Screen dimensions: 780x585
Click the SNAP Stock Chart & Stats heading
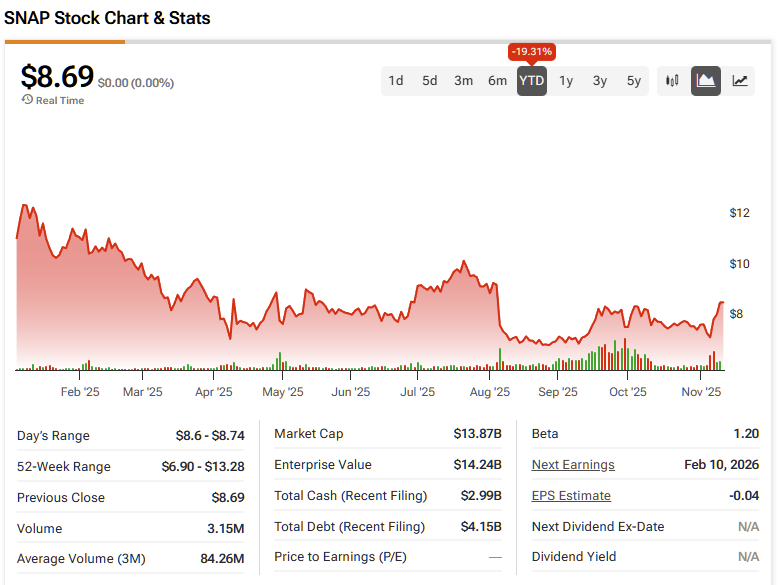[x=108, y=18]
